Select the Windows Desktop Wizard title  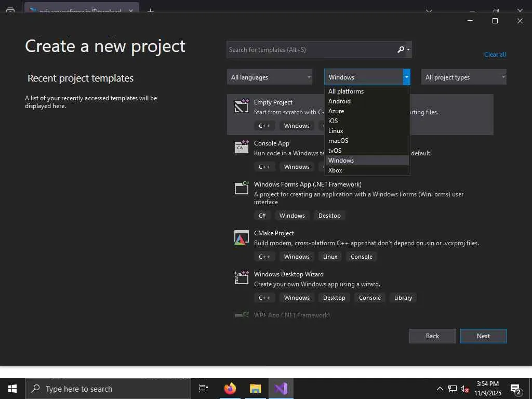289,274
